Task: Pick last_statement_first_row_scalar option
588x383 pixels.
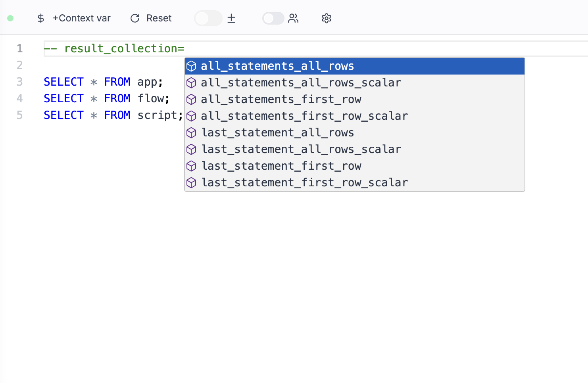Action: (x=304, y=182)
